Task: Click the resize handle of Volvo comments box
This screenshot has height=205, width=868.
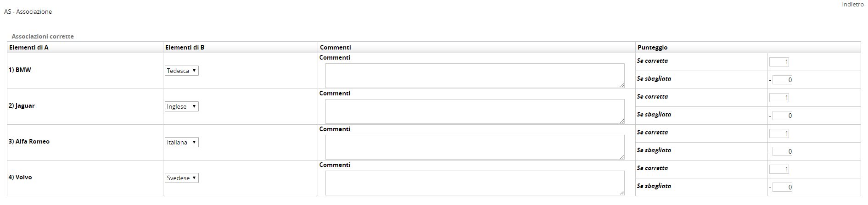Action: [x=622, y=193]
